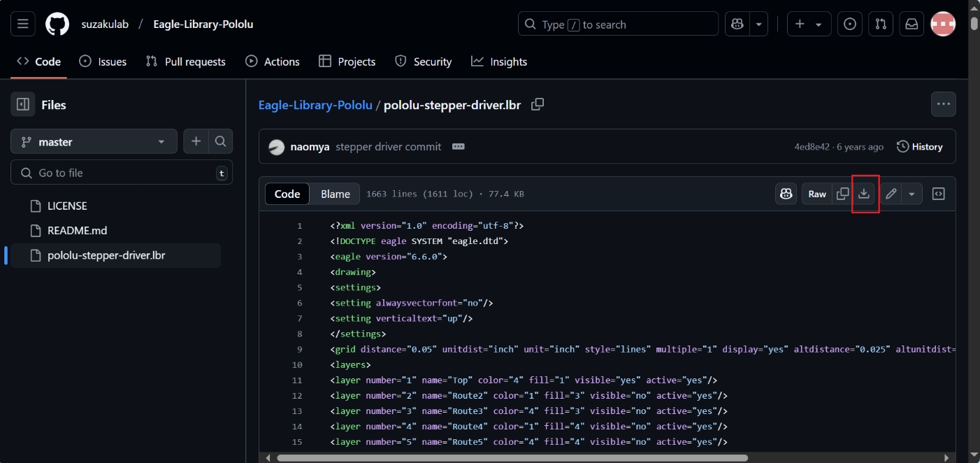Switch to the Issues tab

point(103,62)
